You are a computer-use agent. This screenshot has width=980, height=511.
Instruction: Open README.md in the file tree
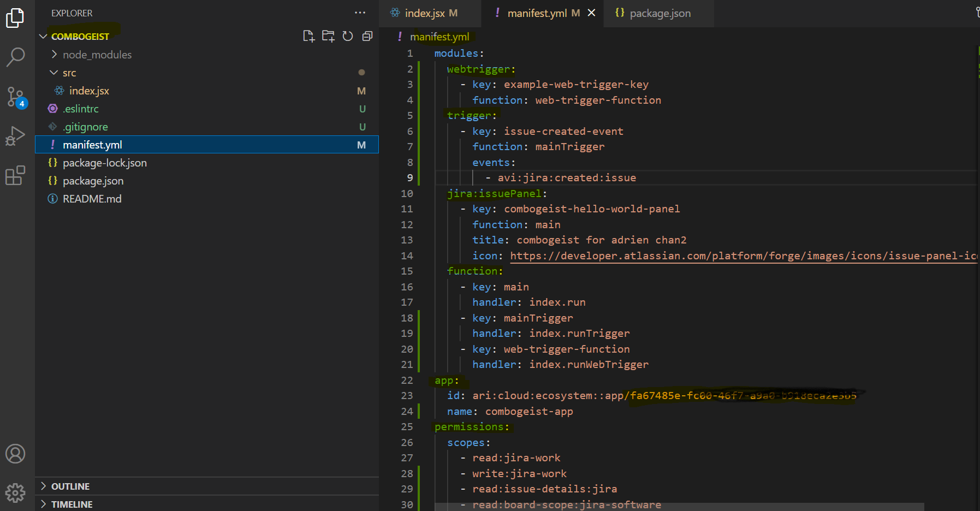92,199
